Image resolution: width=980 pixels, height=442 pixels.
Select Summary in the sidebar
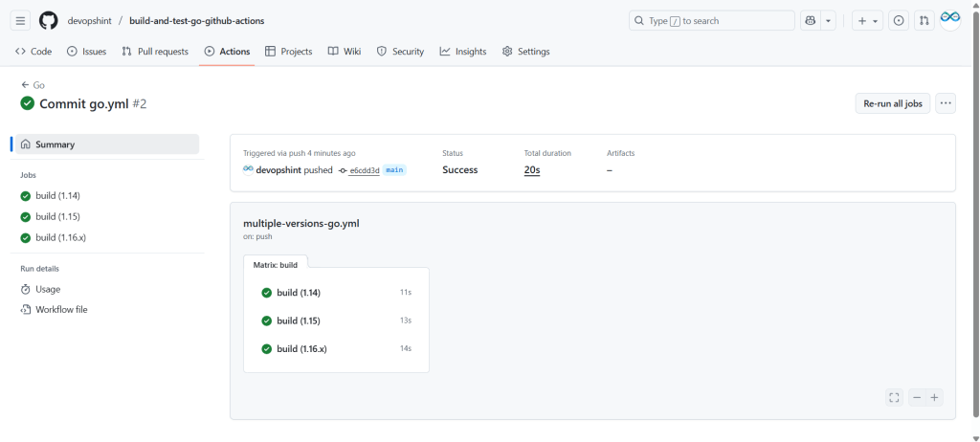pos(107,144)
